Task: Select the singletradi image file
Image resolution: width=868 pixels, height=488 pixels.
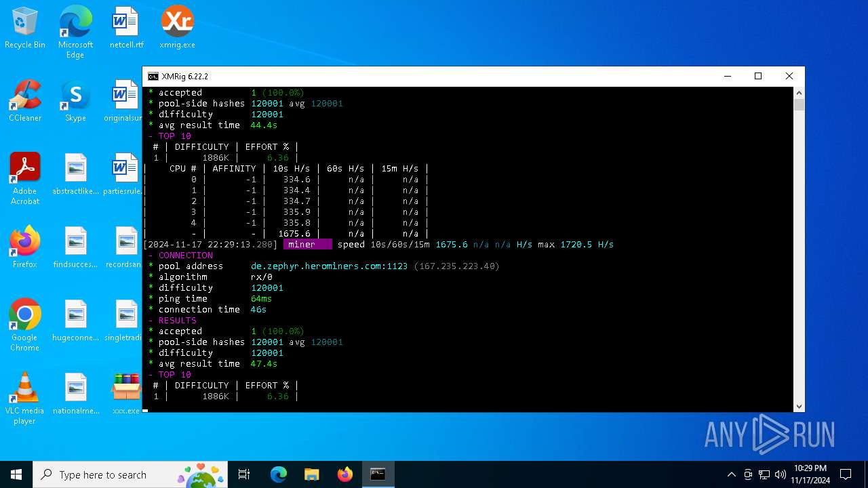Action: coord(125,321)
